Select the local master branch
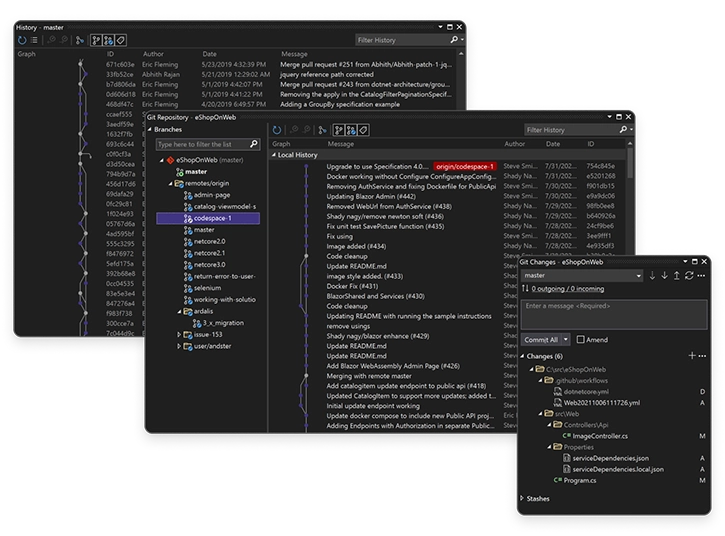The width and height of the screenshot is (725, 536). tap(196, 172)
